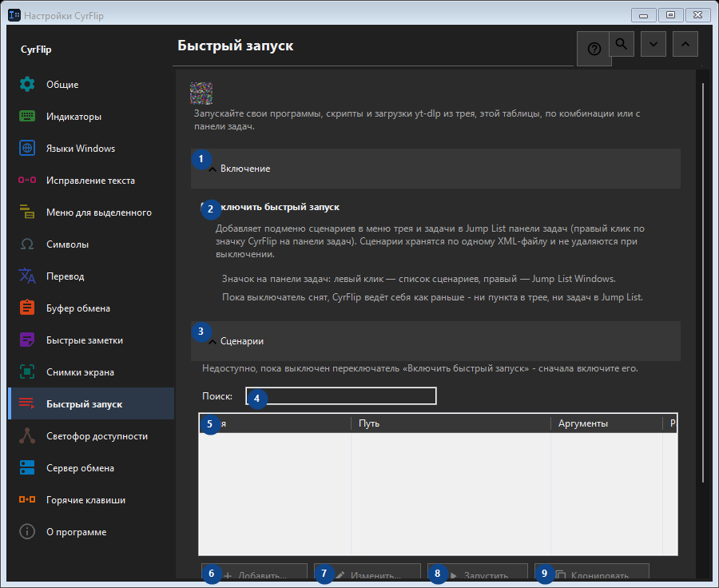The image size is (719, 588).
Task: Click the help question mark icon
Action: 594,49
